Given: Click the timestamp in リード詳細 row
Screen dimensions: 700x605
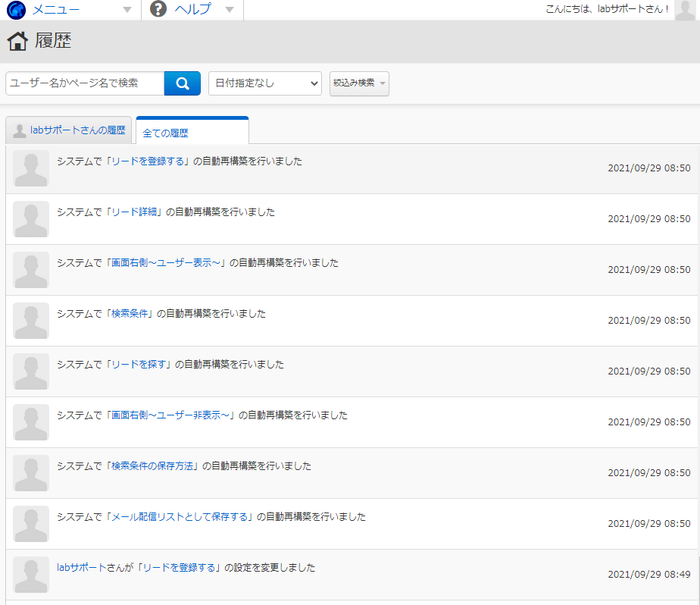Looking at the screenshot, I should (x=649, y=219).
